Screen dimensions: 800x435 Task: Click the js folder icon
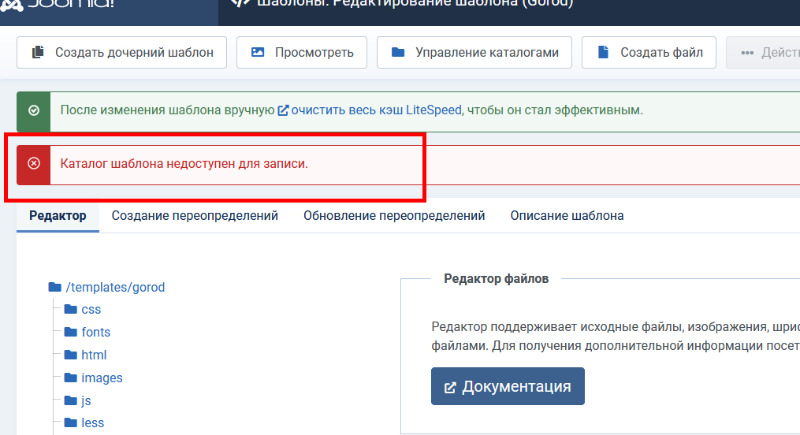tap(71, 401)
